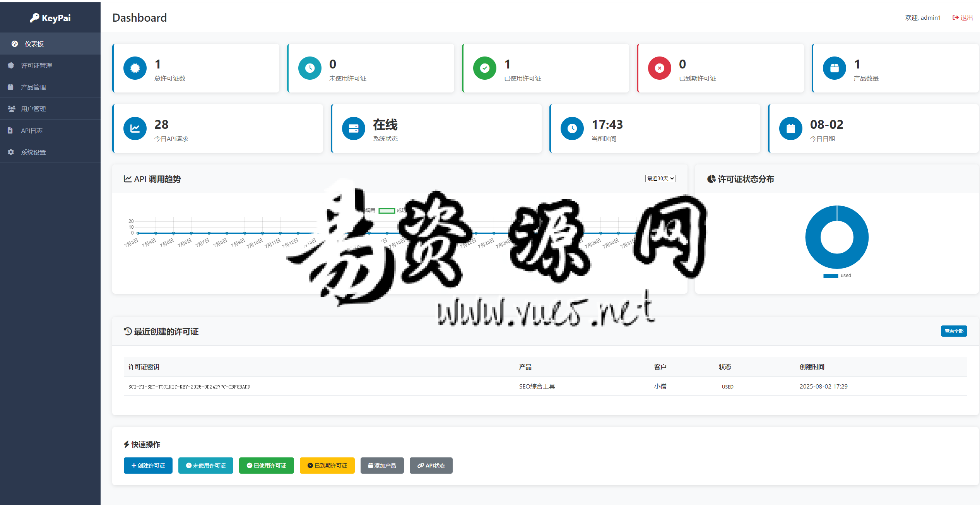Click the certificate icon beside 许可证管理
This screenshot has height=505, width=980.
(11, 65)
